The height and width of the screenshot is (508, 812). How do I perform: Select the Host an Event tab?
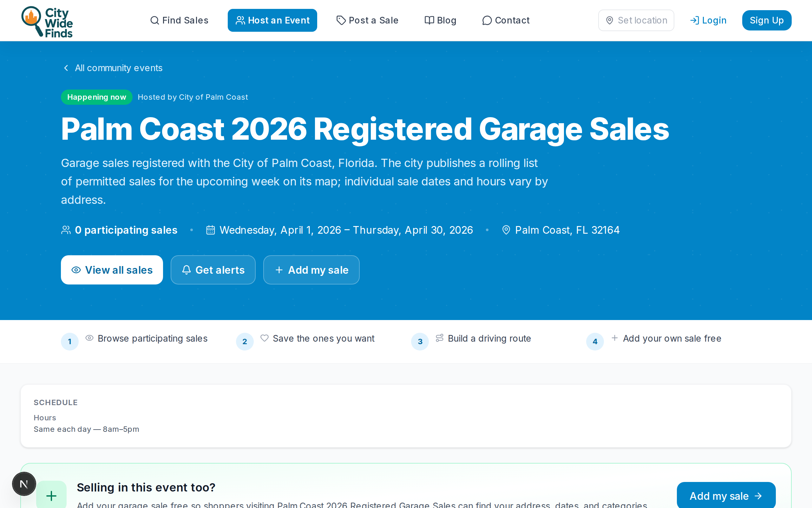click(x=272, y=20)
